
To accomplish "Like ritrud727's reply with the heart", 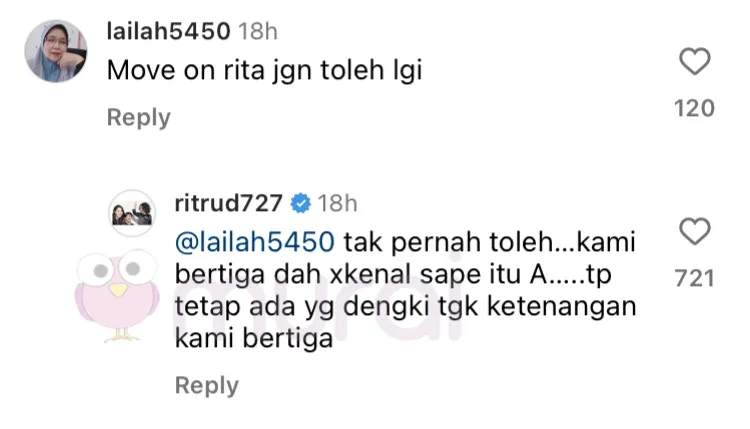I will tap(695, 231).
